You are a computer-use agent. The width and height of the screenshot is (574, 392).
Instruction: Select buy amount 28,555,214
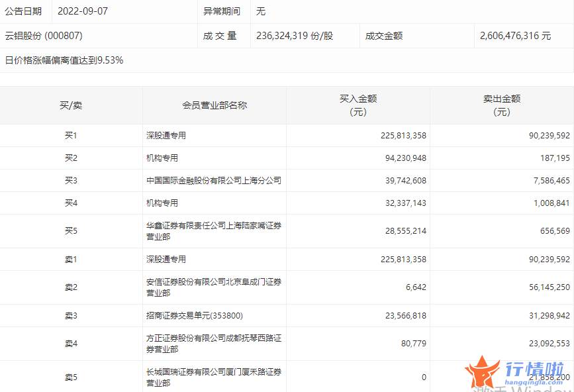tap(406, 231)
